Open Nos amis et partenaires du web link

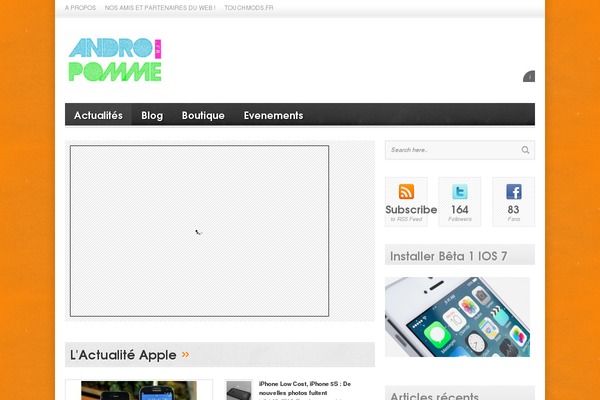pyautogui.click(x=160, y=8)
